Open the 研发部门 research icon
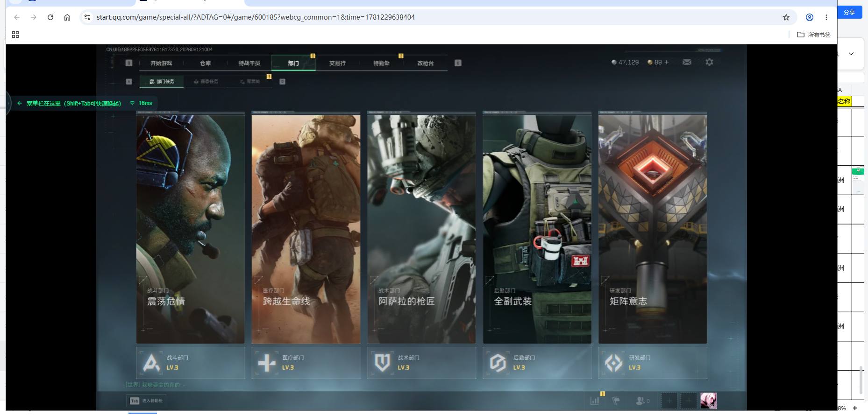Image resolution: width=868 pixels, height=415 pixels. pyautogui.click(x=613, y=363)
